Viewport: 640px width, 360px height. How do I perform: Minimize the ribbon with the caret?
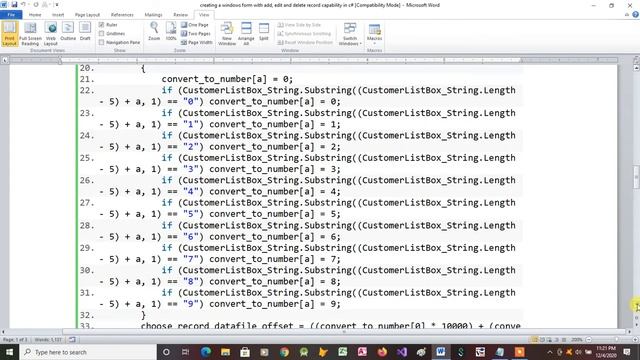coord(627,15)
